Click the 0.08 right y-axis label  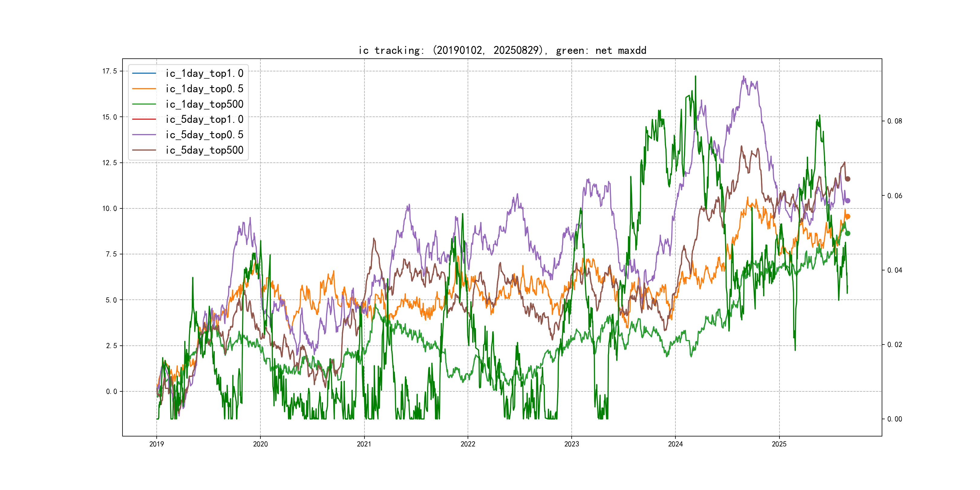click(894, 121)
